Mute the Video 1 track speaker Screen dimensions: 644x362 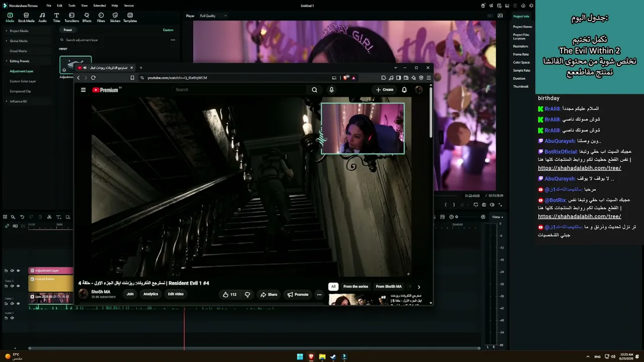coord(12,304)
